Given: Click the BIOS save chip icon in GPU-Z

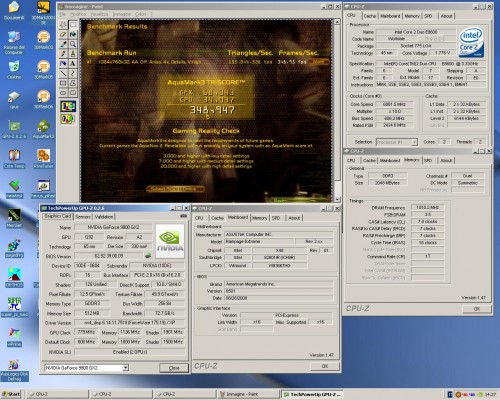Looking at the screenshot, I should [148, 256].
